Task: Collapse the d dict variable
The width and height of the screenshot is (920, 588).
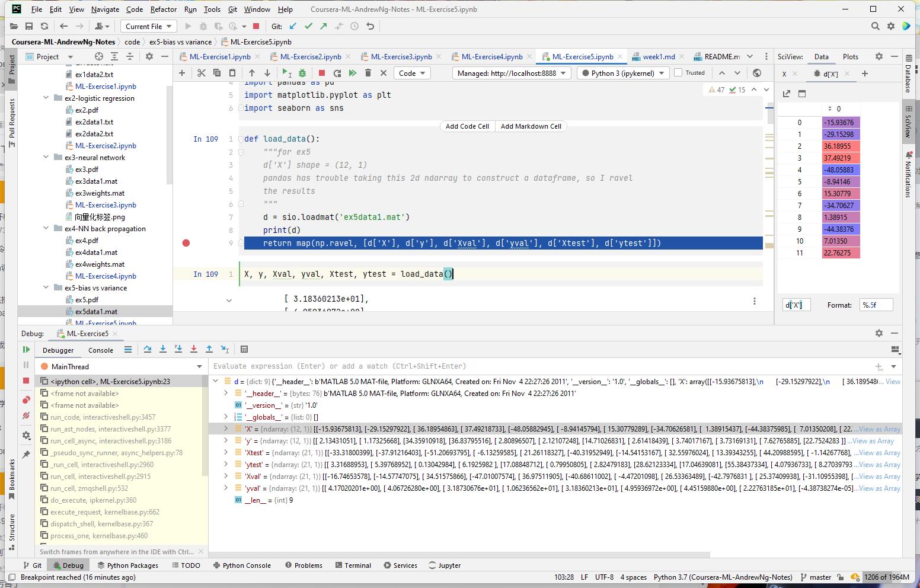Action: click(x=216, y=382)
